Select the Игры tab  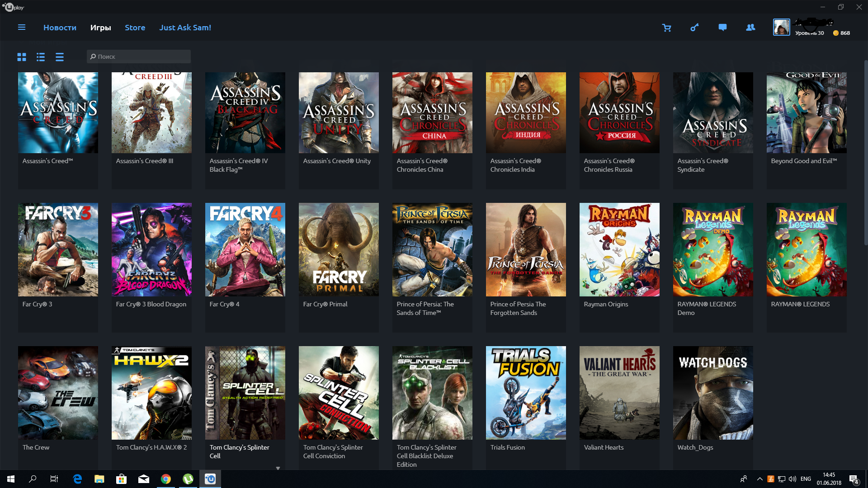point(100,28)
